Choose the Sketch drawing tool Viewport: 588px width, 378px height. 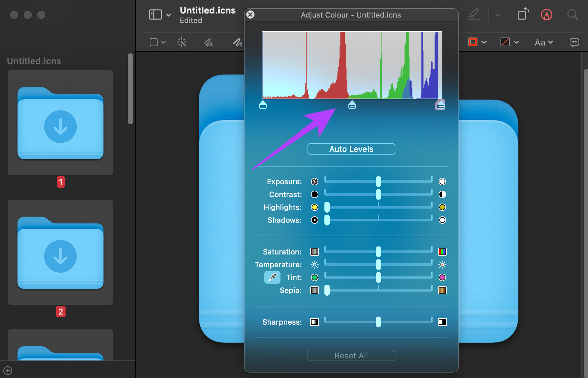coord(208,42)
